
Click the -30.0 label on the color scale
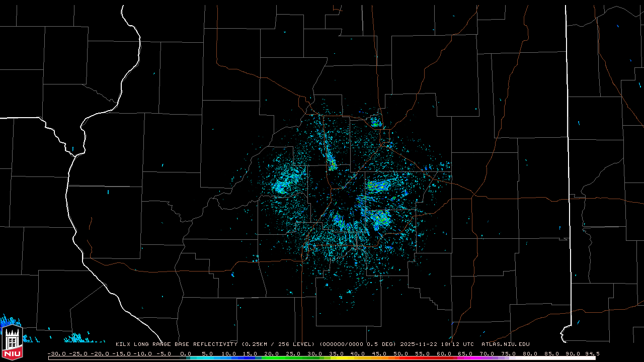tap(55, 353)
